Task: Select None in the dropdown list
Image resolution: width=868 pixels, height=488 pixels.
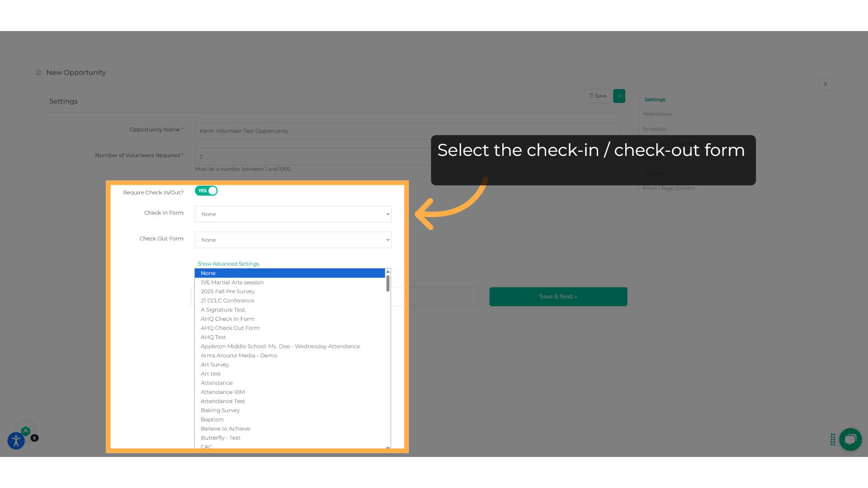Action: 290,273
